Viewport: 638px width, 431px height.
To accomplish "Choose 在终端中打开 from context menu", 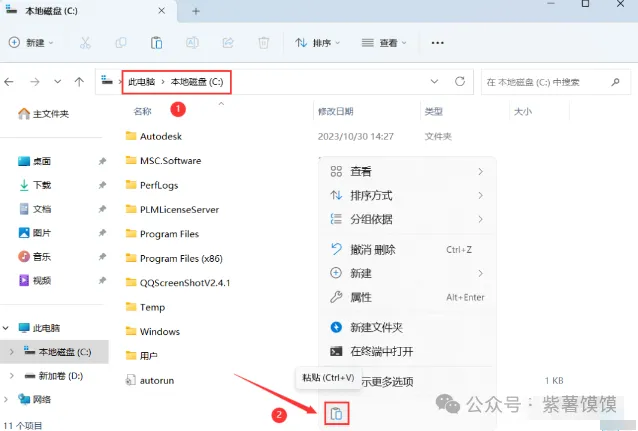I will (x=381, y=351).
